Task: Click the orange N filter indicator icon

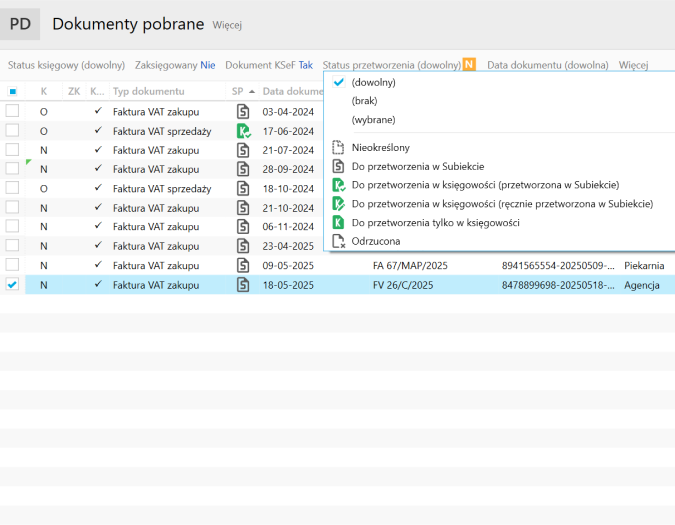Action: click(469, 65)
